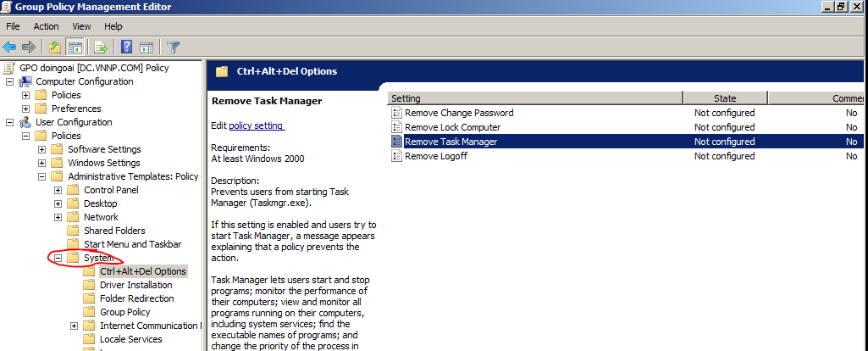Image resolution: width=868 pixels, height=351 pixels.
Task: Expand the Software Settings node
Action: click(41, 149)
